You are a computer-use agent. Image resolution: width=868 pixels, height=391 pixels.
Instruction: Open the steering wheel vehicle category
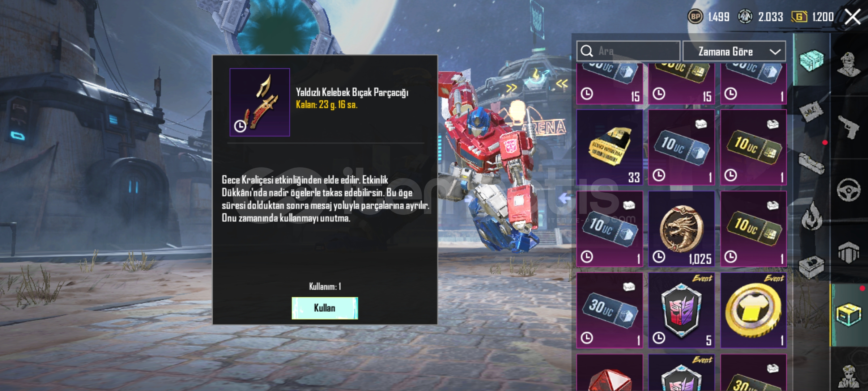[848, 190]
